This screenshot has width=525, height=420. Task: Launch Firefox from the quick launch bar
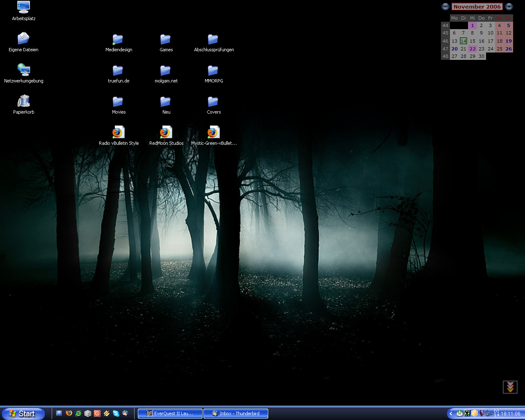pyautogui.click(x=69, y=413)
